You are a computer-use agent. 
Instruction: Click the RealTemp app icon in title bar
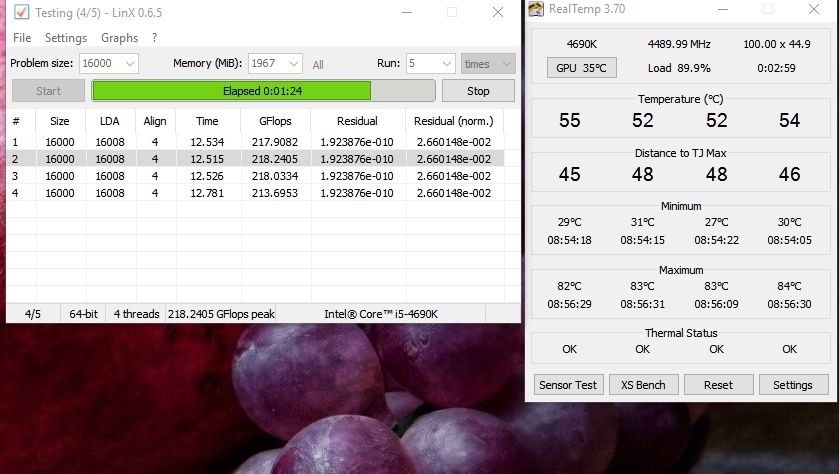tap(537, 10)
